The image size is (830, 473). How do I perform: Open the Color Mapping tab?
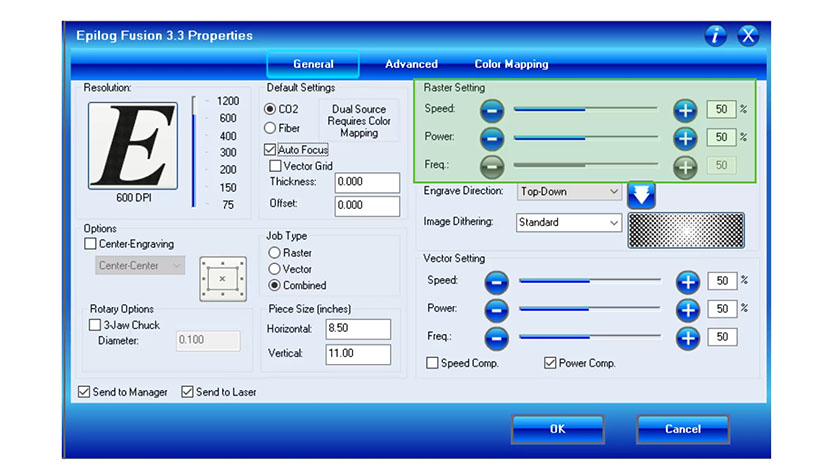(x=511, y=64)
